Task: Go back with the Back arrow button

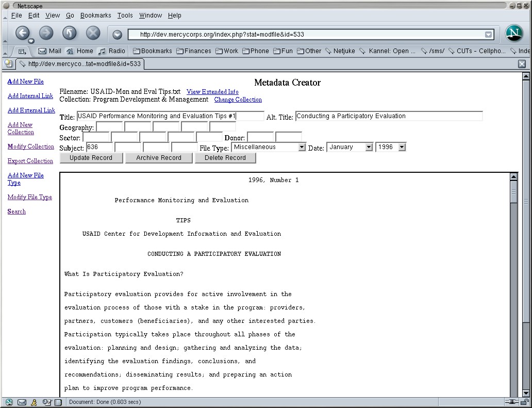Action: click(x=22, y=33)
